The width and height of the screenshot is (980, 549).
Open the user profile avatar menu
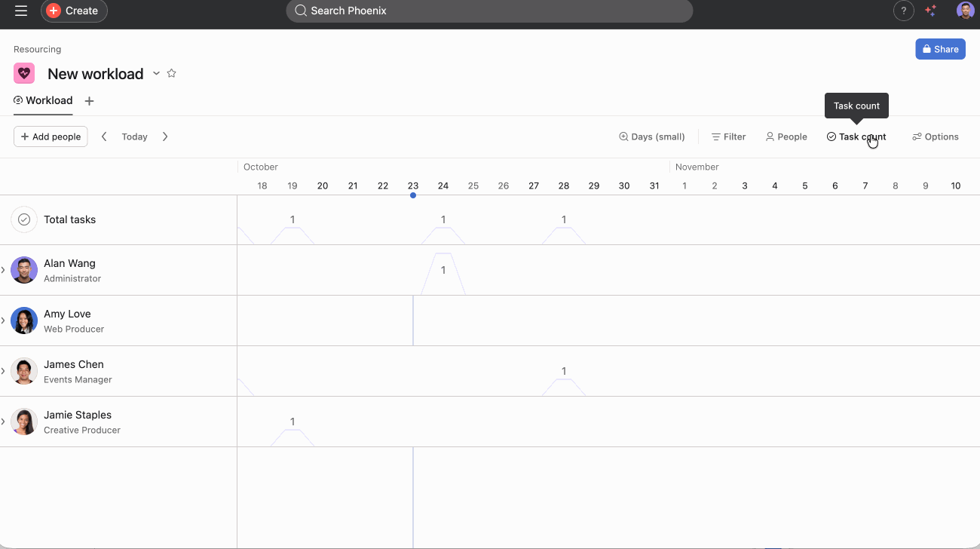click(965, 11)
